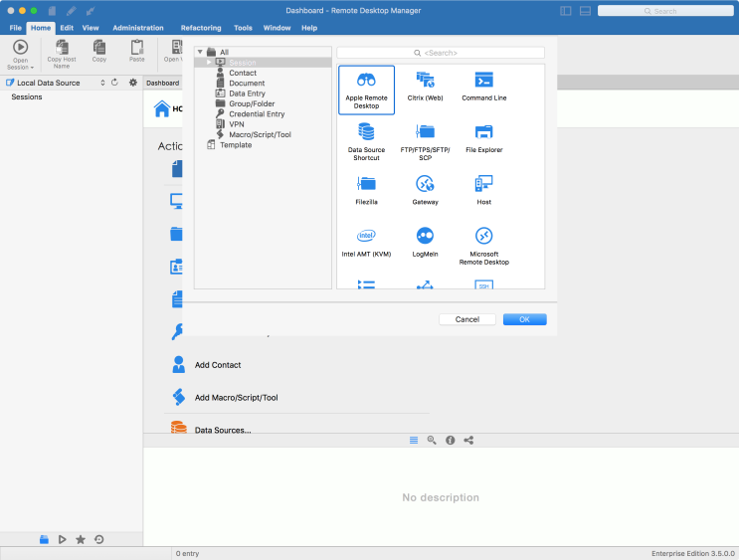This screenshot has width=739, height=560.
Task: Click Copy Host Name in the ribbon
Action: pos(62,54)
